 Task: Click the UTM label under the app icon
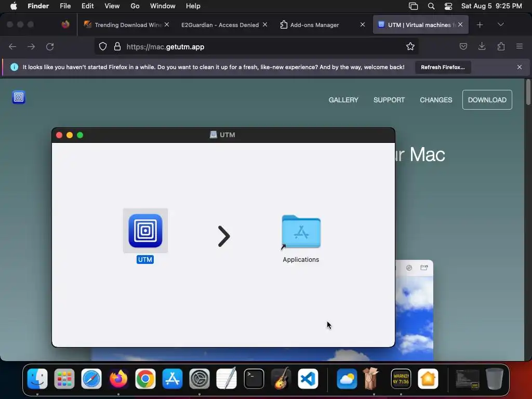click(x=145, y=260)
